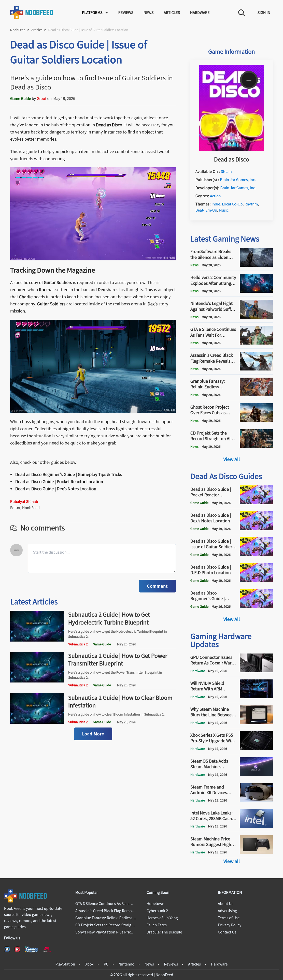
Task: Click View All under Dead As Disco Guides
Action: click(x=231, y=619)
